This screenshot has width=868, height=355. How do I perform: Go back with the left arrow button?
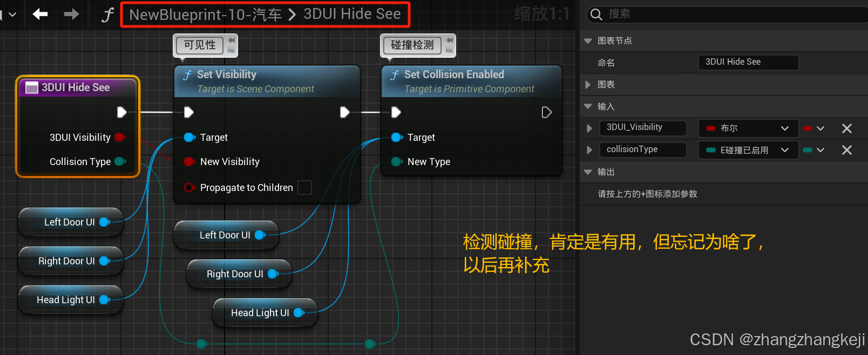click(x=40, y=14)
